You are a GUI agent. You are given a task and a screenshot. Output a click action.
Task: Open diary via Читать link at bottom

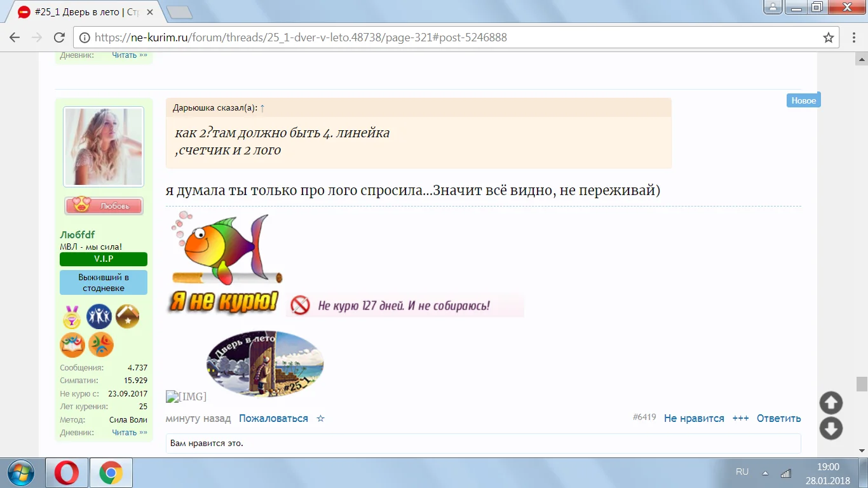pyautogui.click(x=129, y=432)
